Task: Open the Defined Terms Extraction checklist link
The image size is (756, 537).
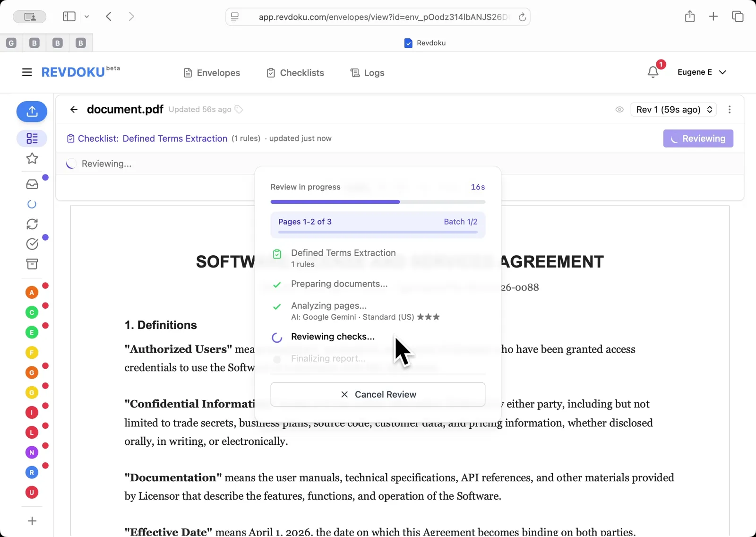Action: (x=174, y=139)
